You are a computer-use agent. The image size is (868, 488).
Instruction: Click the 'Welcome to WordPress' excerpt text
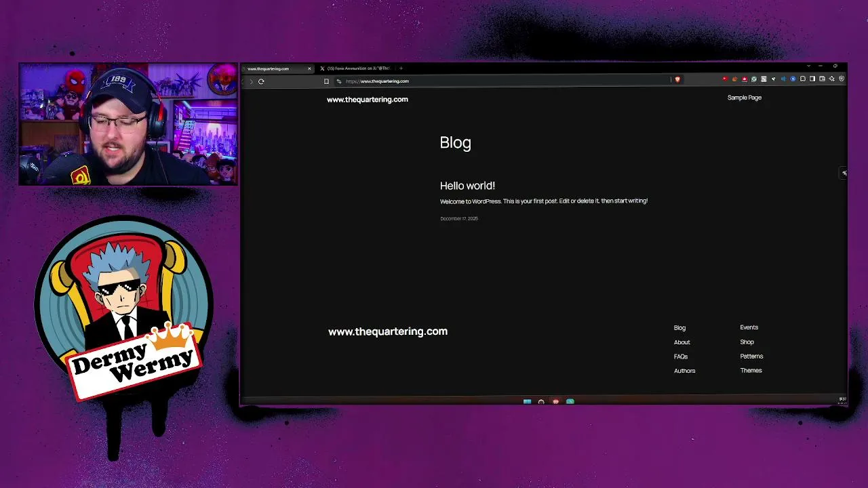544,201
